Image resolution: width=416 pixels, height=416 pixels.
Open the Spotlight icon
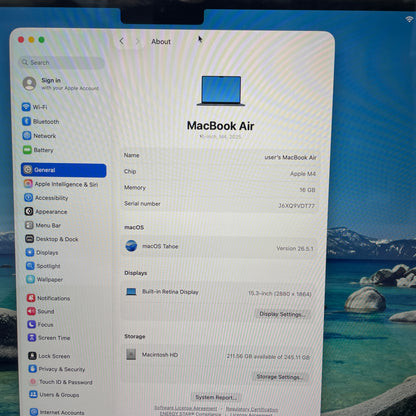(30, 266)
